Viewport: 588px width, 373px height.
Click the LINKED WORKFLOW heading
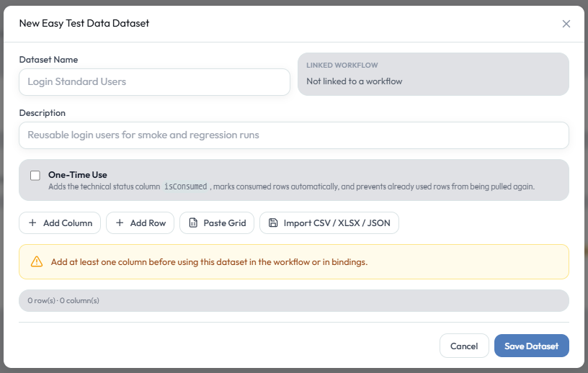point(342,66)
